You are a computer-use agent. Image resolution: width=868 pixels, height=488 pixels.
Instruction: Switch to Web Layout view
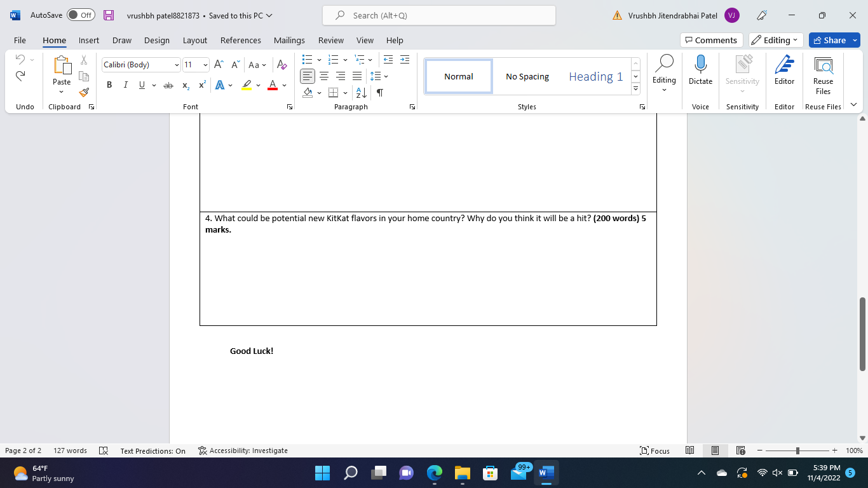[x=740, y=451]
